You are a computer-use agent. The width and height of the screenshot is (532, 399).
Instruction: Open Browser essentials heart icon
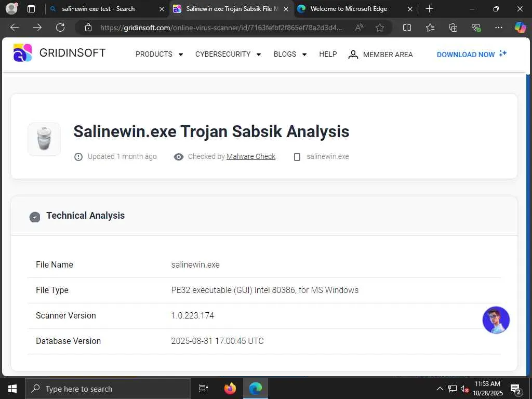pyautogui.click(x=476, y=28)
